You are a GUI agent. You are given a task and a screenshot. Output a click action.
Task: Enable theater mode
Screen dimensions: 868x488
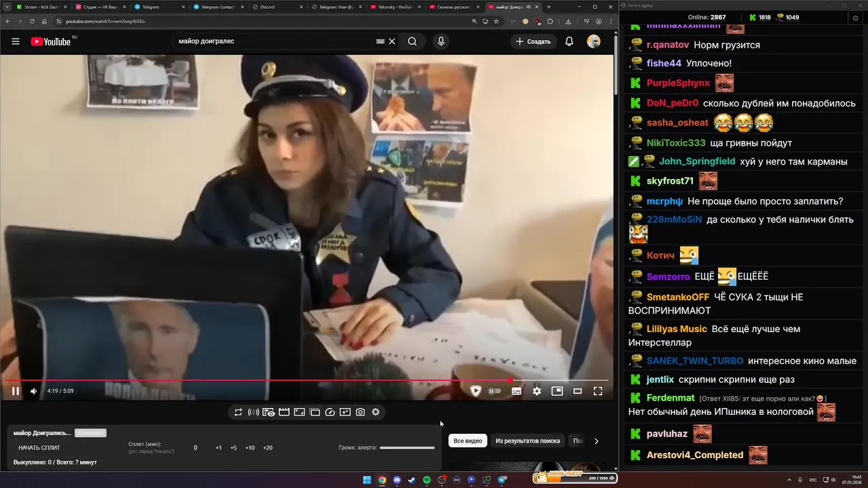578,391
